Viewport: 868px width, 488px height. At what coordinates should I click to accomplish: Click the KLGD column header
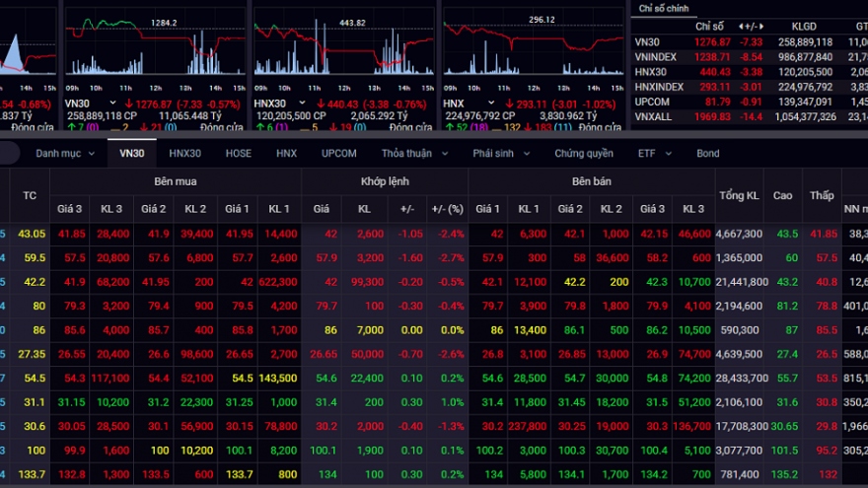(x=804, y=26)
